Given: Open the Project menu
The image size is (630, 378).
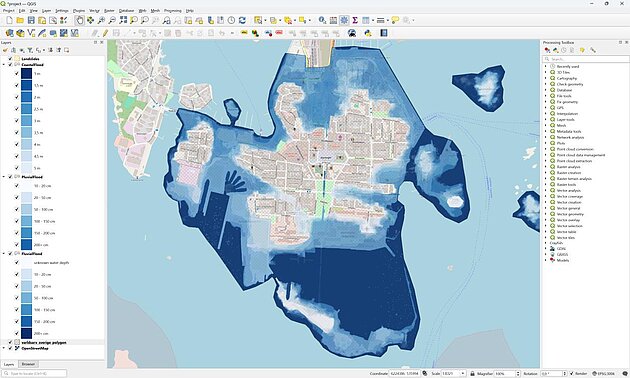Looking at the screenshot, I should coord(8,11).
